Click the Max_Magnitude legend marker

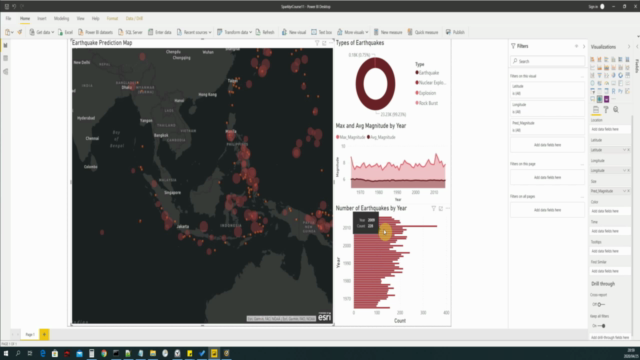pos(338,137)
